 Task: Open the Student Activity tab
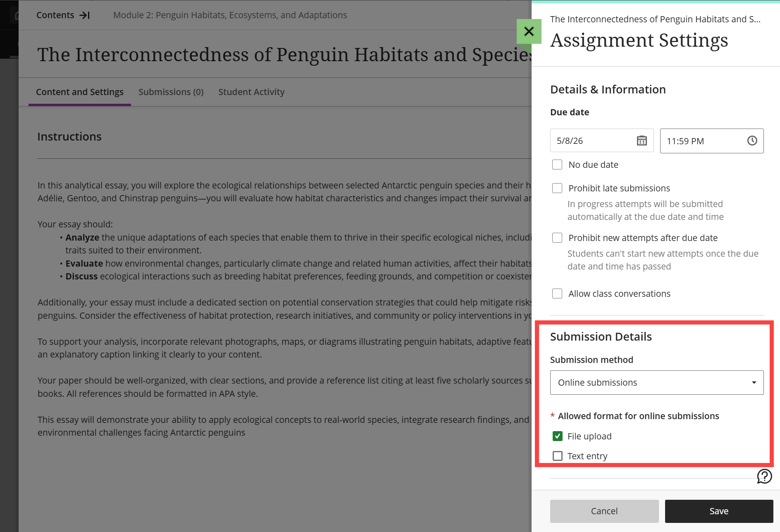point(251,92)
